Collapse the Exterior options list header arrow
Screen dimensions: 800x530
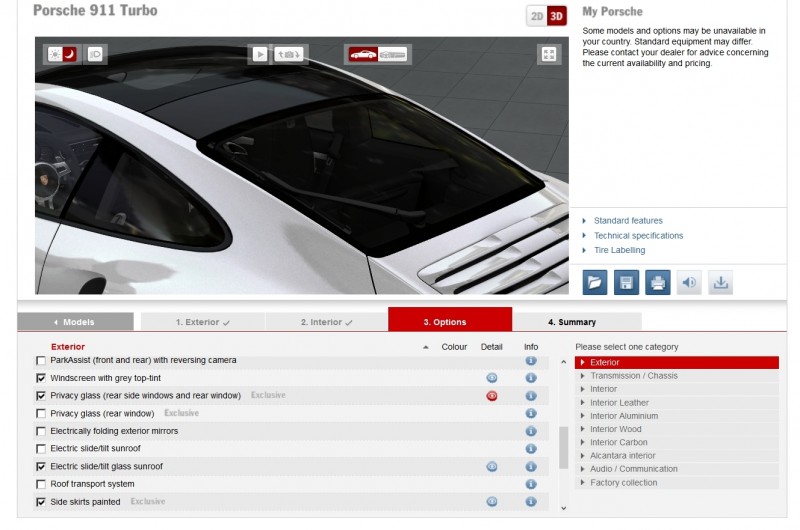pos(426,347)
